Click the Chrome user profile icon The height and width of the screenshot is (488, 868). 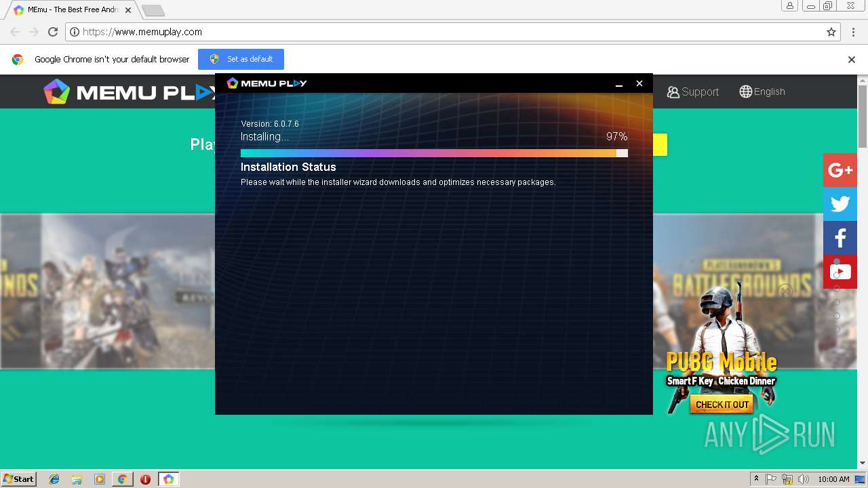pyautogui.click(x=790, y=5)
